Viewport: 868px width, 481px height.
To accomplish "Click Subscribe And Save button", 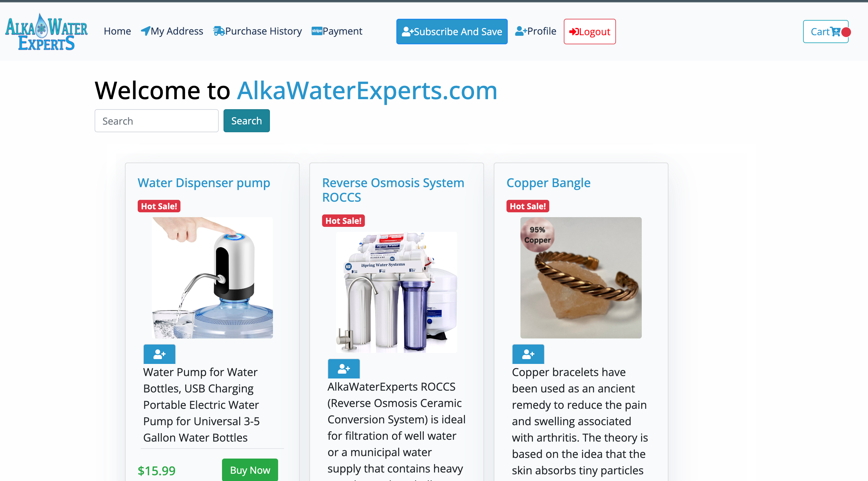I will [x=452, y=32].
